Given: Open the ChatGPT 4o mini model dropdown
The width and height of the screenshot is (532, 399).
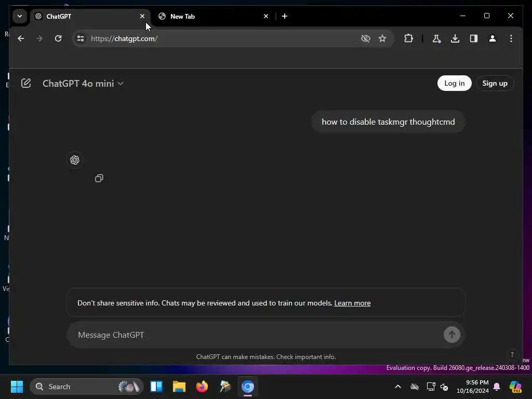Looking at the screenshot, I should (x=83, y=84).
